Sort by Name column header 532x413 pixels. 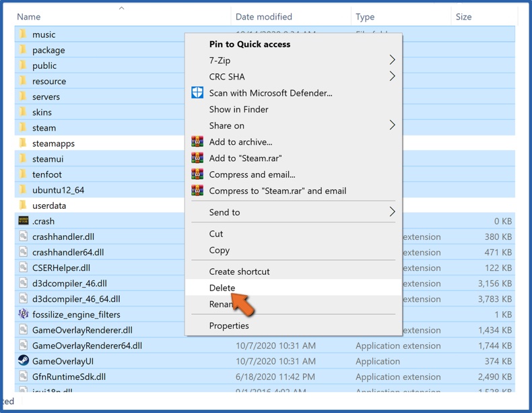click(x=28, y=17)
